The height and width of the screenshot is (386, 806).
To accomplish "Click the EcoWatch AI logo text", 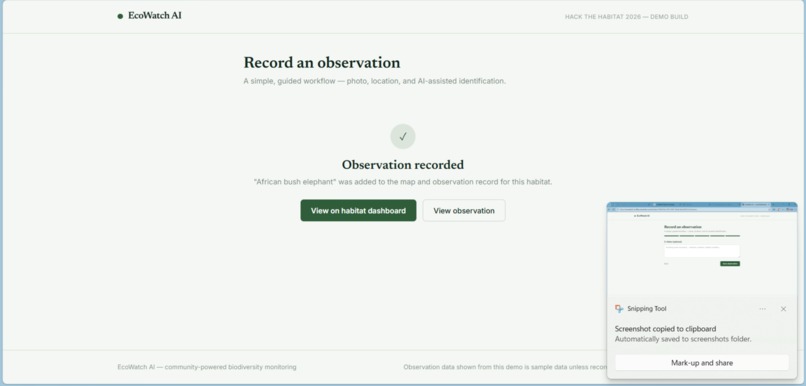I will [x=155, y=16].
